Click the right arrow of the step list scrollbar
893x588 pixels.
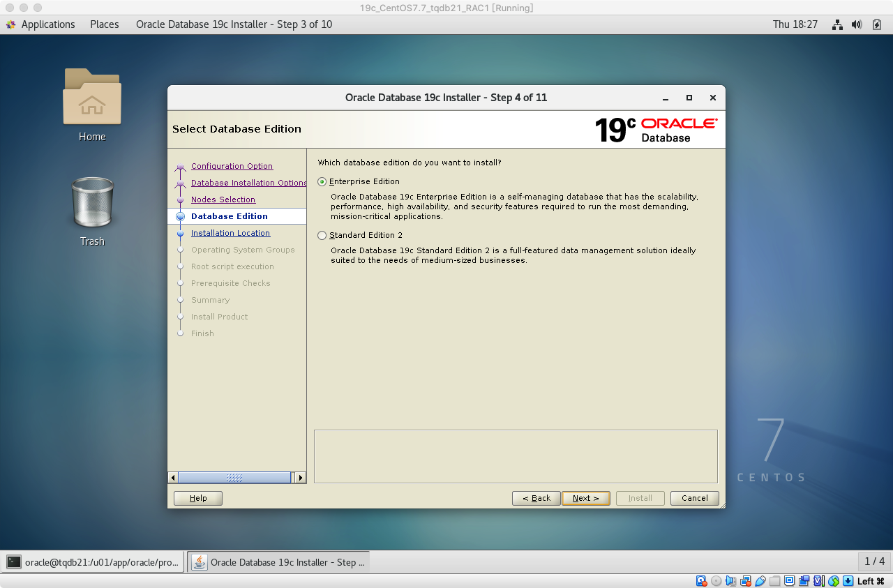pos(301,478)
